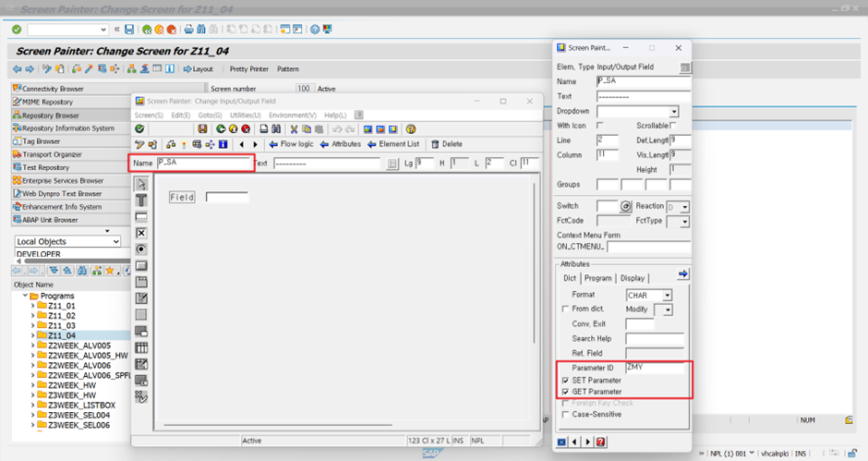
Task: Click the Pattern button
Action: coord(288,69)
